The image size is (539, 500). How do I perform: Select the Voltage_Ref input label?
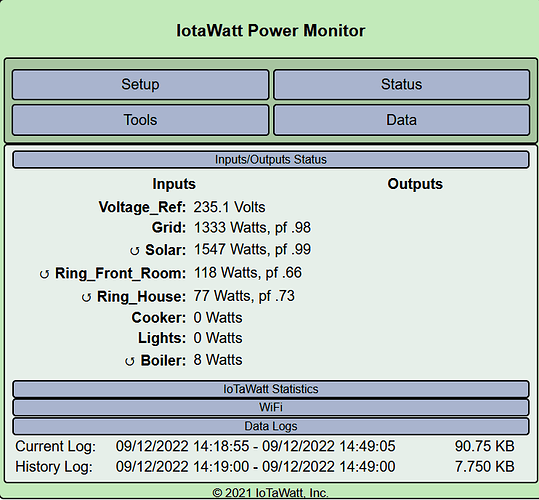(142, 207)
